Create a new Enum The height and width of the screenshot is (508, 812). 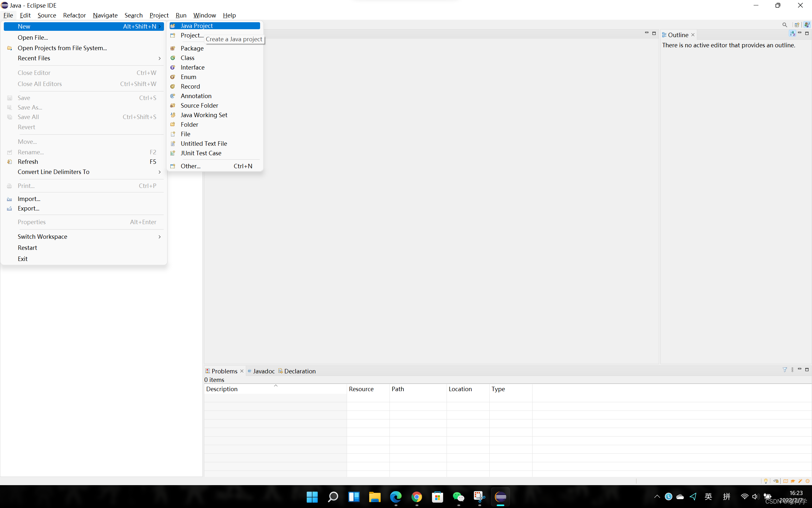point(215,77)
